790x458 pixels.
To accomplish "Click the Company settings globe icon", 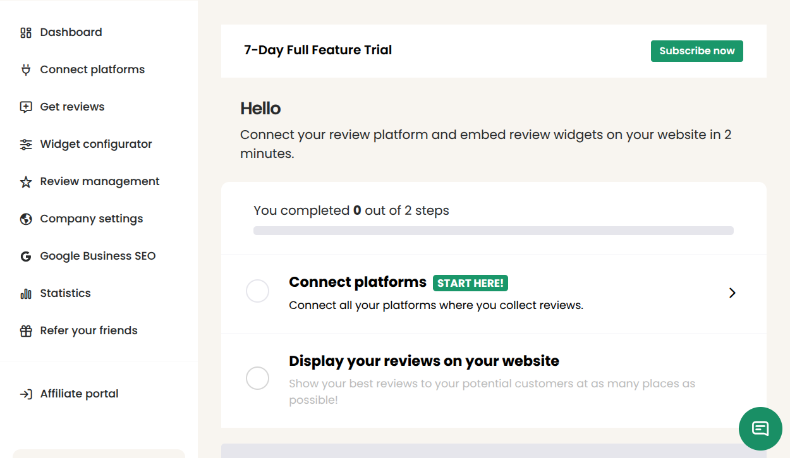I will [x=26, y=219].
